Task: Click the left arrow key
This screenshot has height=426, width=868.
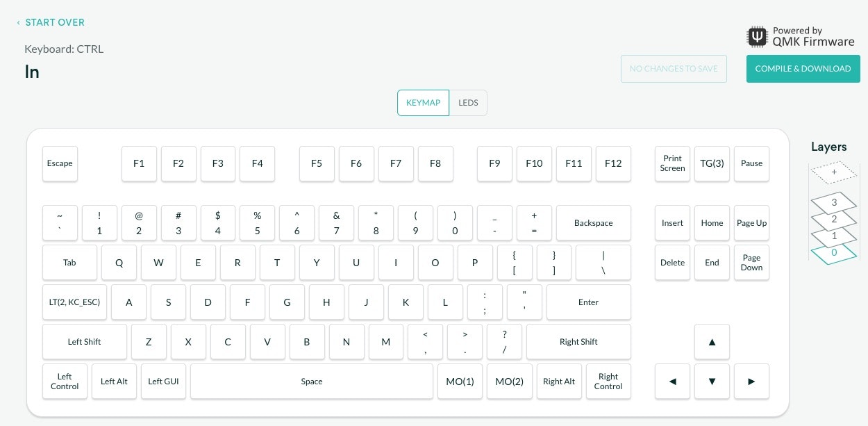Action: point(672,382)
